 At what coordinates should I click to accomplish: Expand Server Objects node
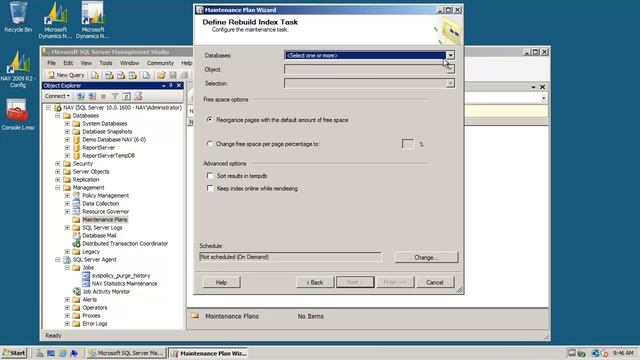coord(58,171)
